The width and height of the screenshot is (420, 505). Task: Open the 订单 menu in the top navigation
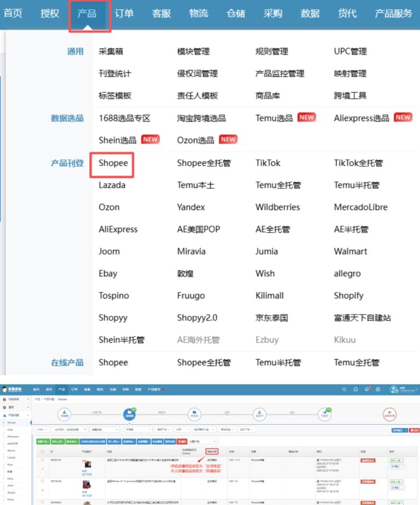click(125, 13)
